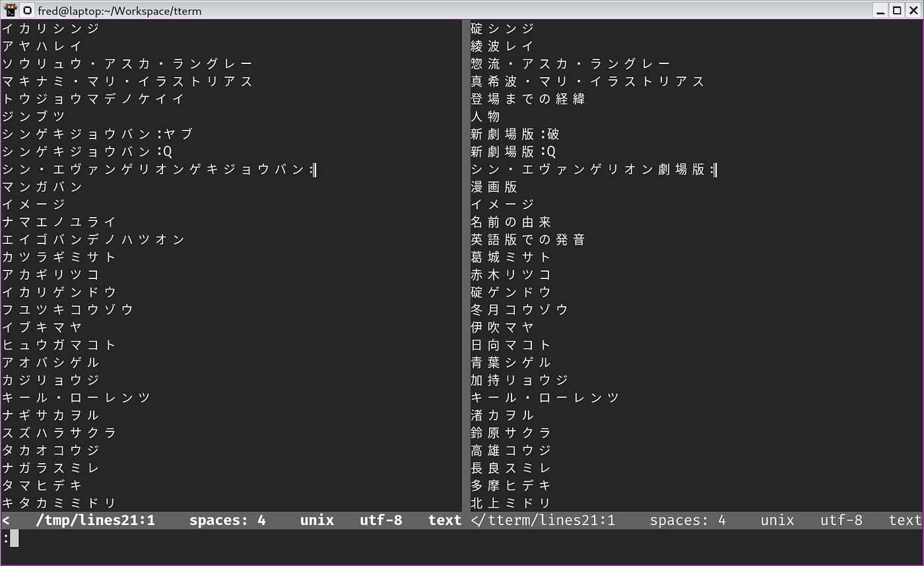Click the line 新劇場版:Q
The width and height of the screenshot is (924, 566).
pos(513,152)
